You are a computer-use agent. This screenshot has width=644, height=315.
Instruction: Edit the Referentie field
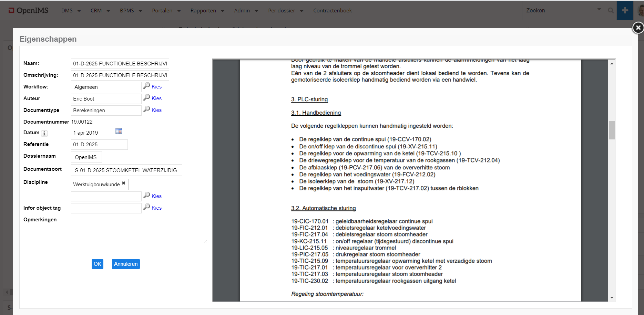99,145
